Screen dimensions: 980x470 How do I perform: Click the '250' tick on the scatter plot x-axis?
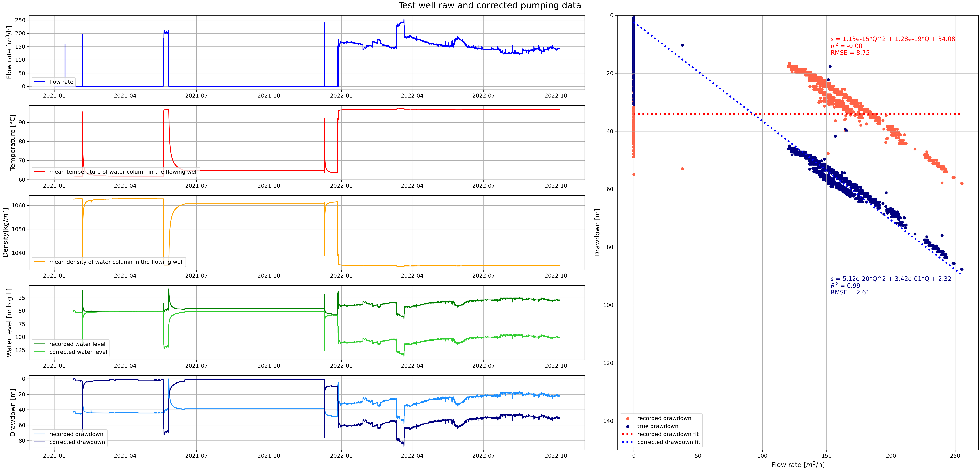click(955, 456)
